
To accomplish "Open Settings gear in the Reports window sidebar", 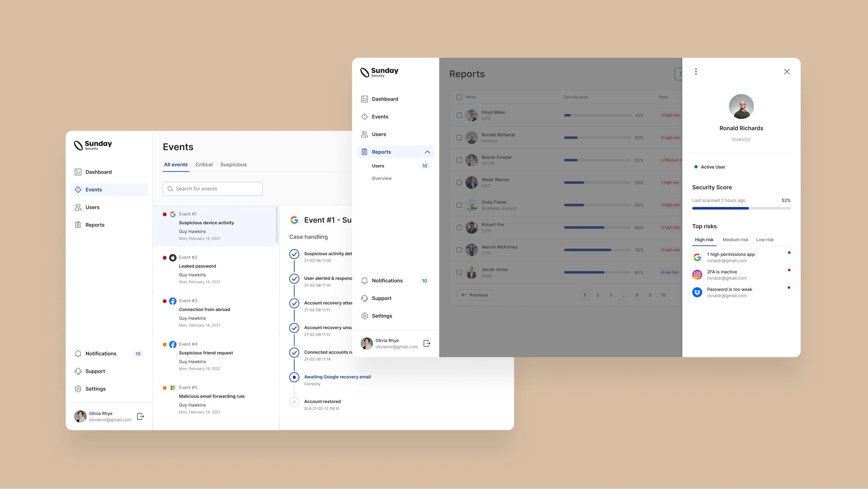I will [364, 316].
